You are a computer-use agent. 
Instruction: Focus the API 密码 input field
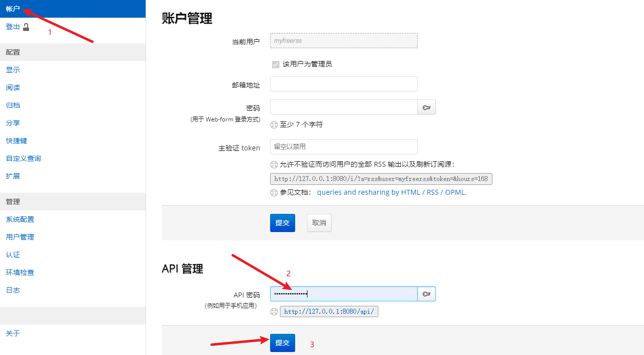point(344,294)
